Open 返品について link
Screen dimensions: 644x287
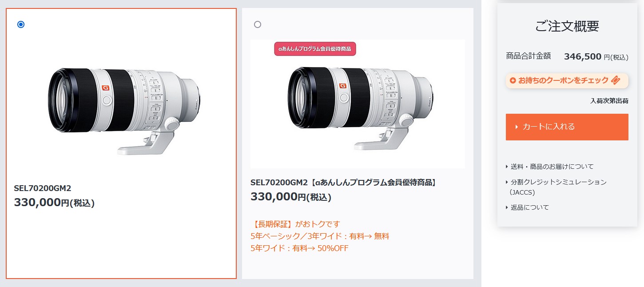click(x=529, y=207)
